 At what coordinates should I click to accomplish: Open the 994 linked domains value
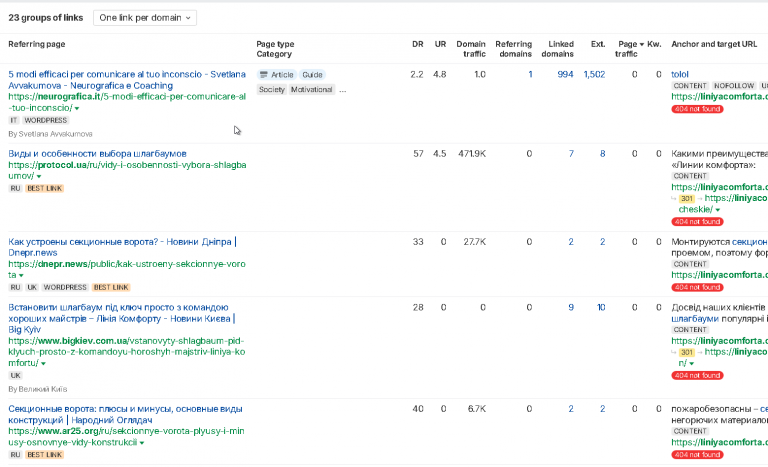pyautogui.click(x=565, y=74)
